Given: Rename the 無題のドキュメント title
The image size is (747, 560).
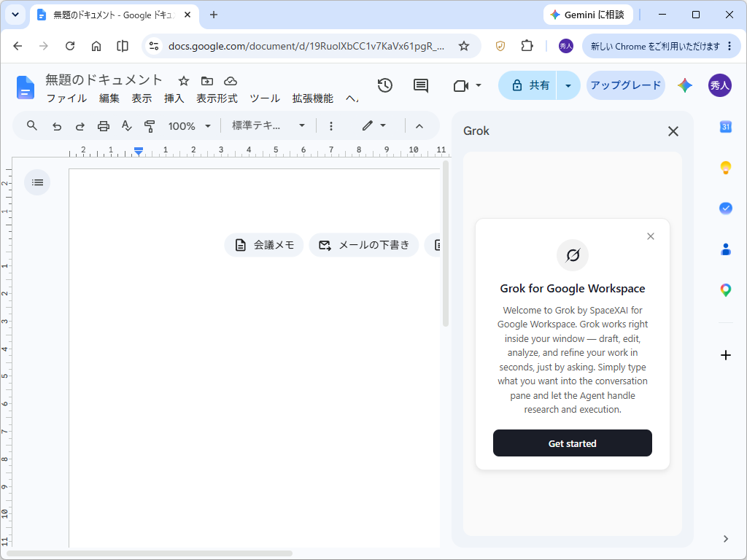Looking at the screenshot, I should point(104,80).
